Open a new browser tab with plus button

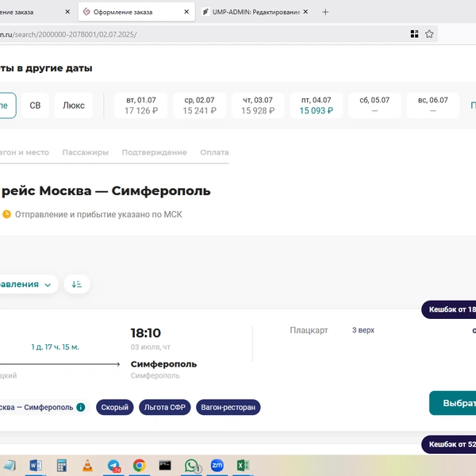coord(325,12)
